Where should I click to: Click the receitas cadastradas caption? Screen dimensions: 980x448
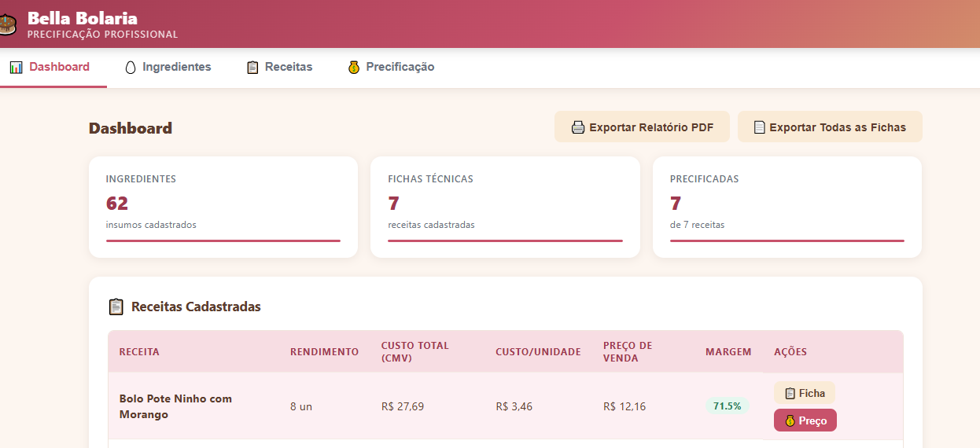click(x=431, y=225)
